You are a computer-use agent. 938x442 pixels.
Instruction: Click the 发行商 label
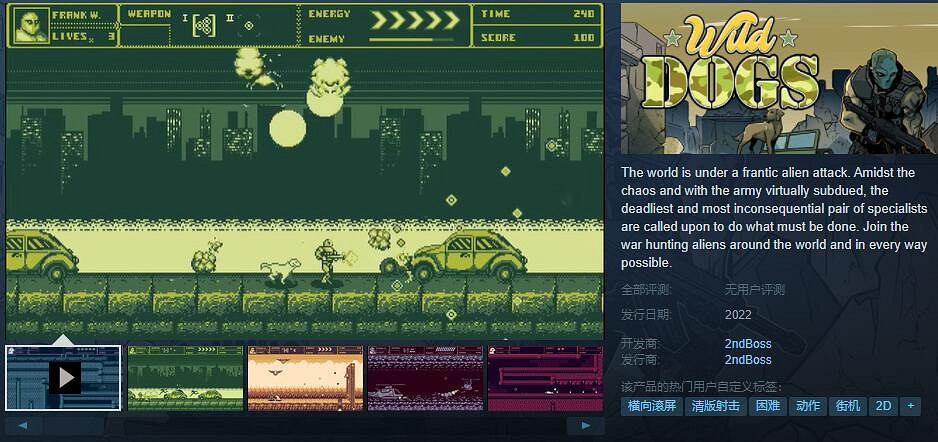click(640, 359)
